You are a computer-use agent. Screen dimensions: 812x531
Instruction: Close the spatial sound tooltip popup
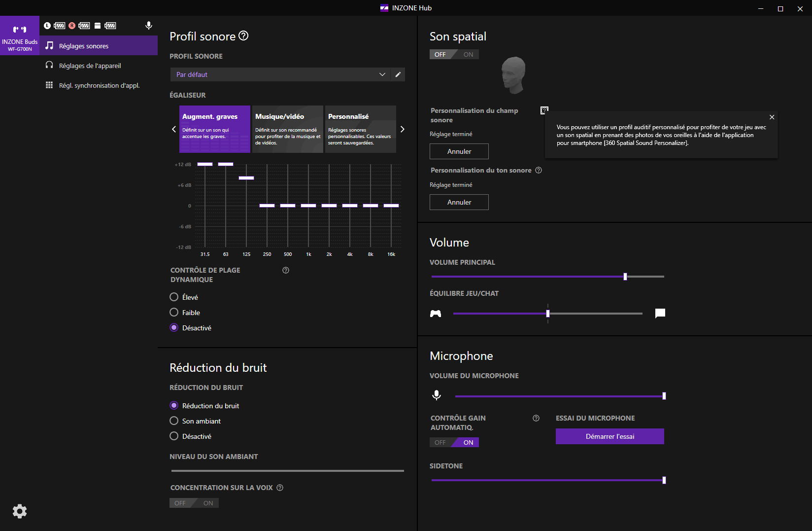(x=772, y=117)
